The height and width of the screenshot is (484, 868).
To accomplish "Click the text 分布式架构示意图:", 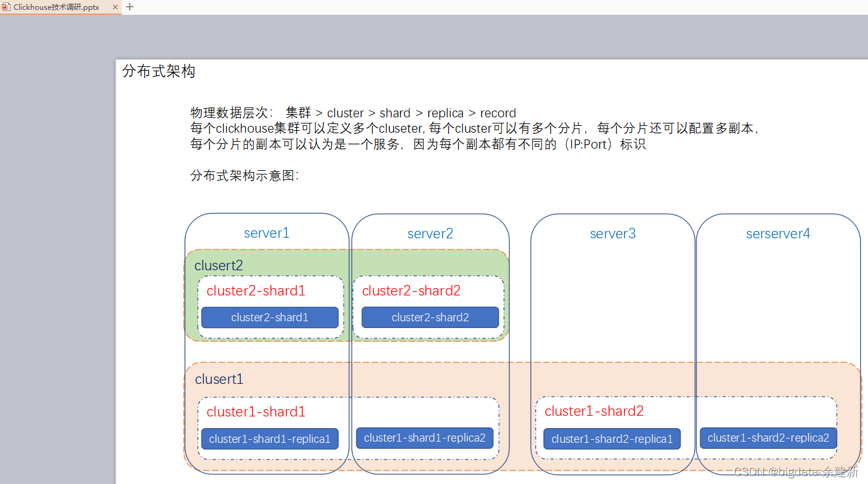I will [x=245, y=176].
